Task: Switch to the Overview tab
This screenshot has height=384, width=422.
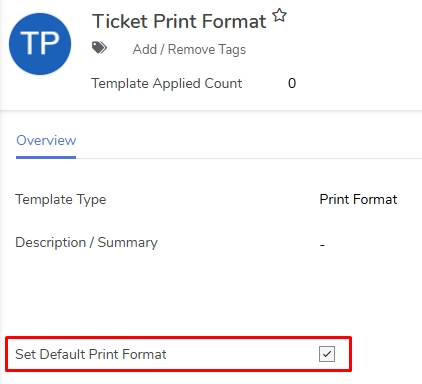Action: 46,140
